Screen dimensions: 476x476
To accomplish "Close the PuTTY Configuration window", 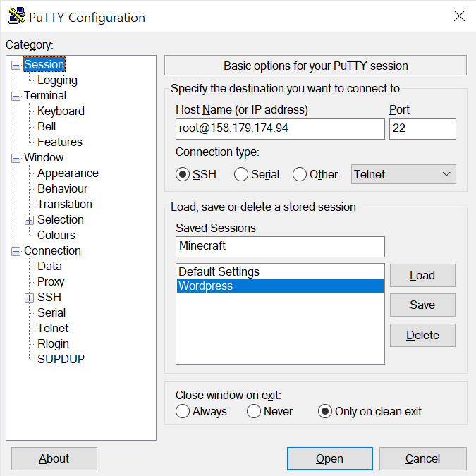I will 459,16.
